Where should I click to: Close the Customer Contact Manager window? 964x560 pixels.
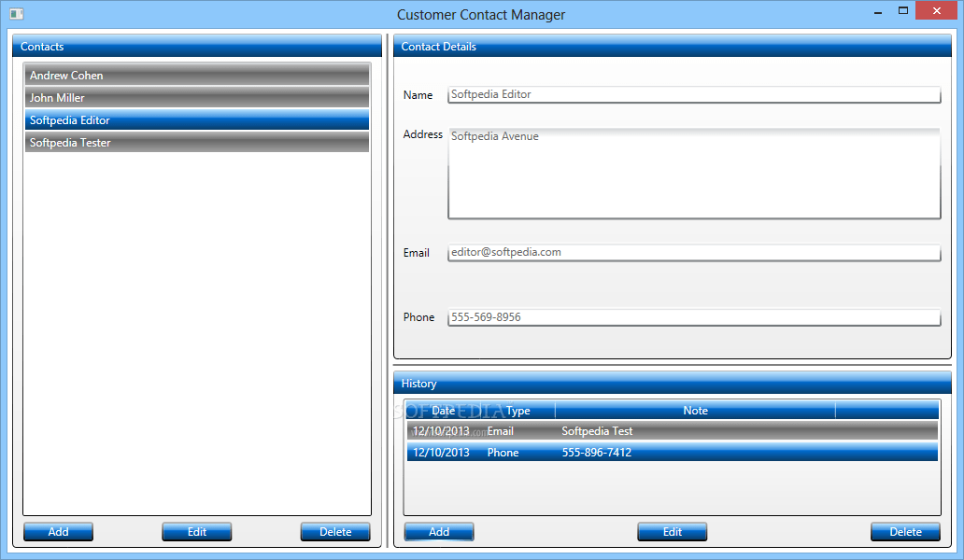(x=936, y=10)
